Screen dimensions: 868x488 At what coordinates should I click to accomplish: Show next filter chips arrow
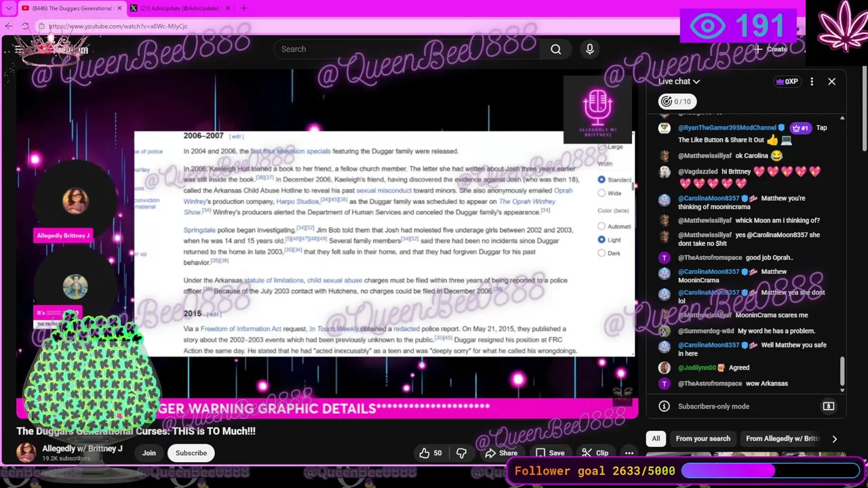point(835,439)
